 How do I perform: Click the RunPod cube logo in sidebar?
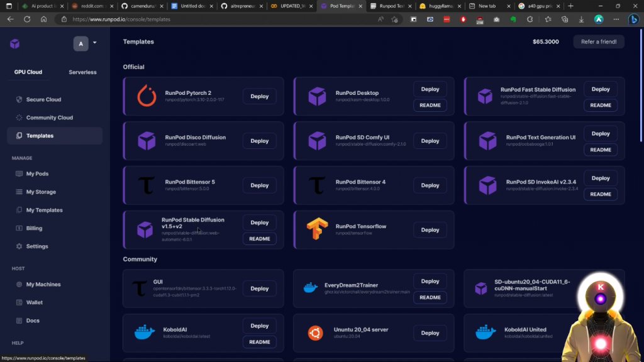[14, 43]
